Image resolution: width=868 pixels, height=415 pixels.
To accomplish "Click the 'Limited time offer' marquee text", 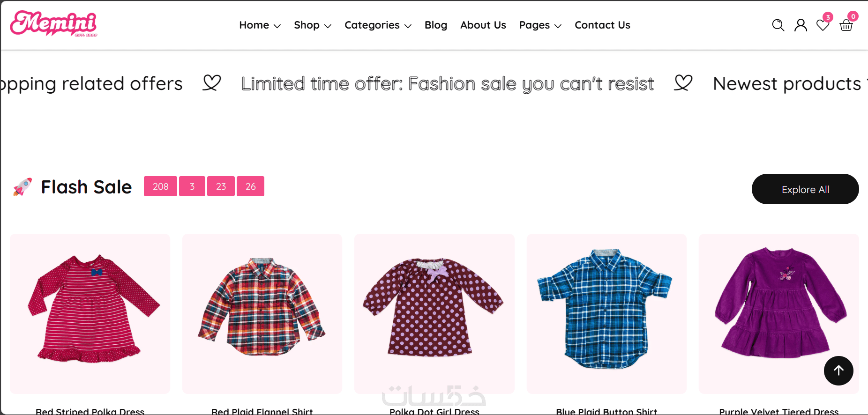I will pos(447,84).
